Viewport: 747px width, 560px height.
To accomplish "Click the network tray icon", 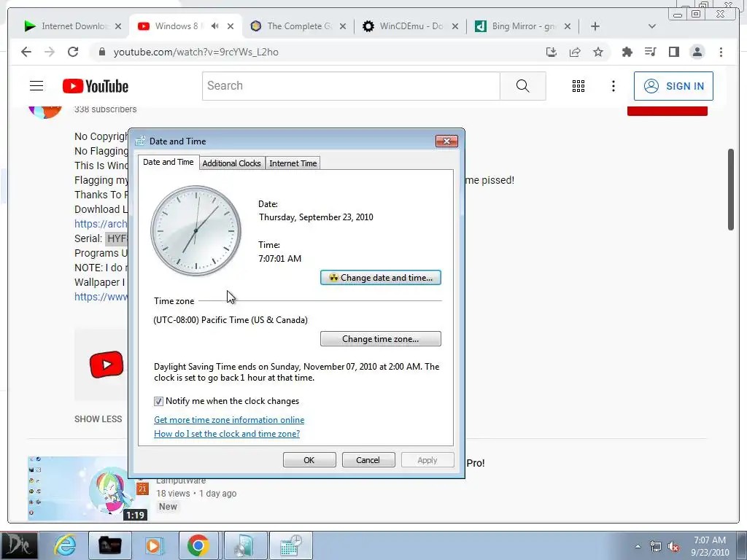I will [x=656, y=546].
